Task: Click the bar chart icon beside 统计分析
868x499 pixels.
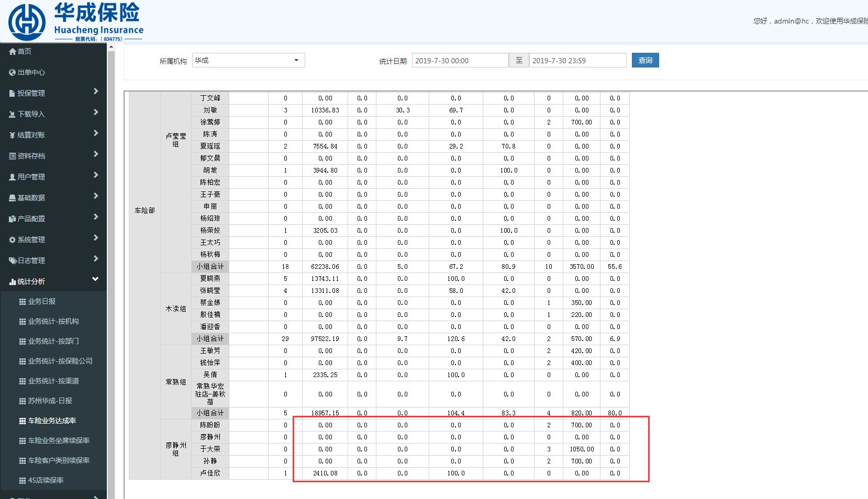Action: (13, 281)
